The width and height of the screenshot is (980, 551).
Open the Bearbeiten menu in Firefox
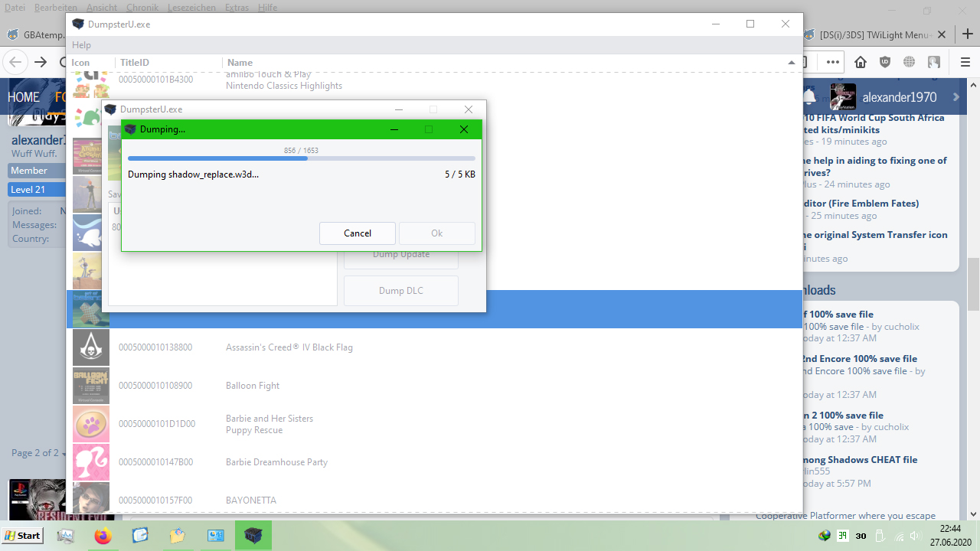pos(56,7)
